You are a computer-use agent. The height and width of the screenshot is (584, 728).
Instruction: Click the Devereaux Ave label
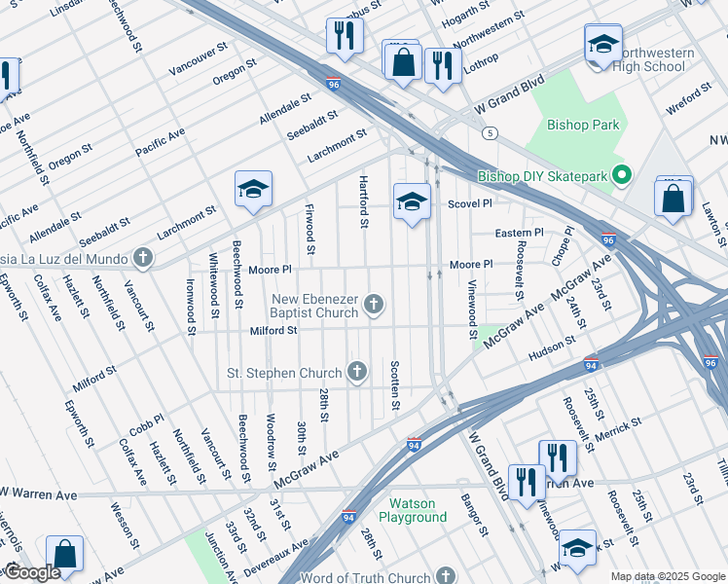[275, 557]
